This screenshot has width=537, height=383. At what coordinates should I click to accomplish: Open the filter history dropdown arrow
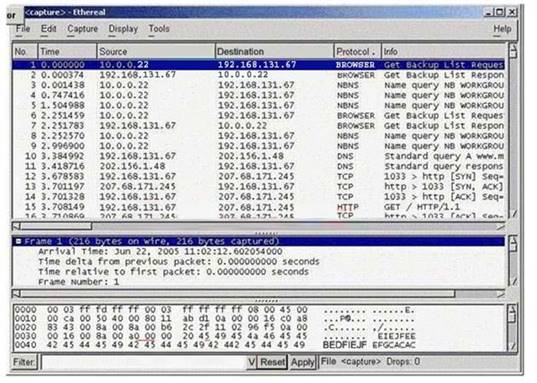(x=251, y=362)
